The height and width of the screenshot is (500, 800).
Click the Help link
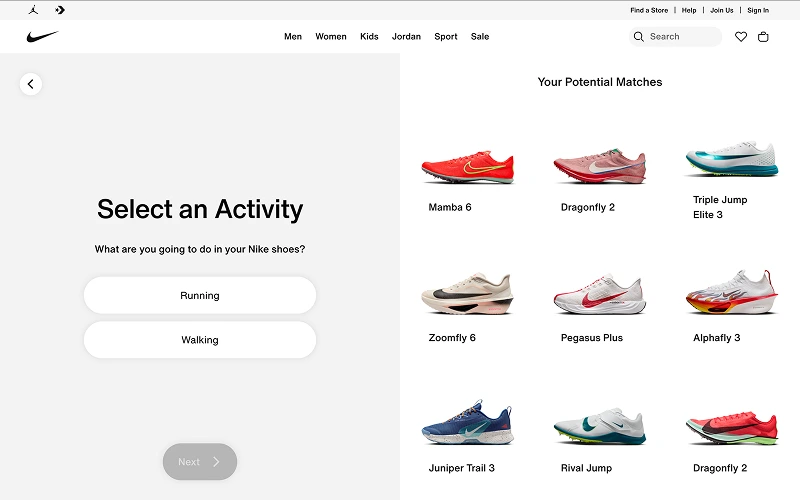point(689,10)
